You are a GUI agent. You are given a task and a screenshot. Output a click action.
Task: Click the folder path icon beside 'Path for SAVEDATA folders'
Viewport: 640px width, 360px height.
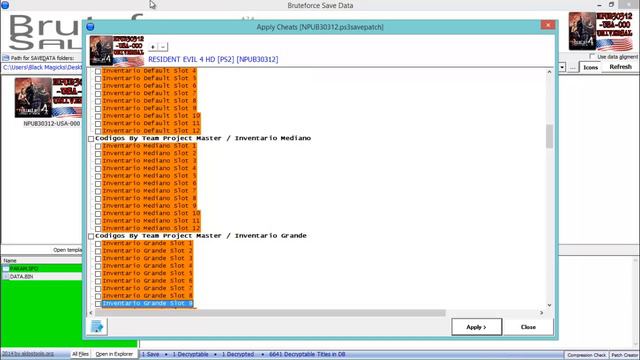tap(6, 58)
